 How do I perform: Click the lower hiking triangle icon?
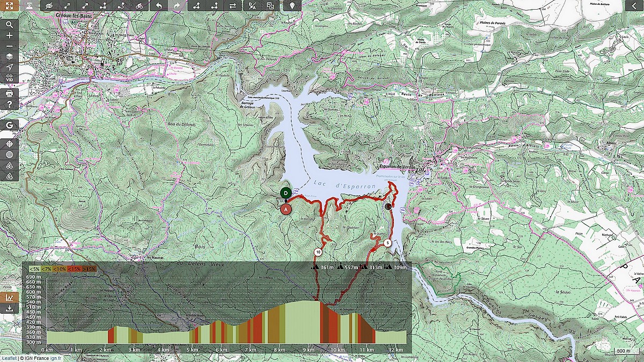(x=9, y=175)
